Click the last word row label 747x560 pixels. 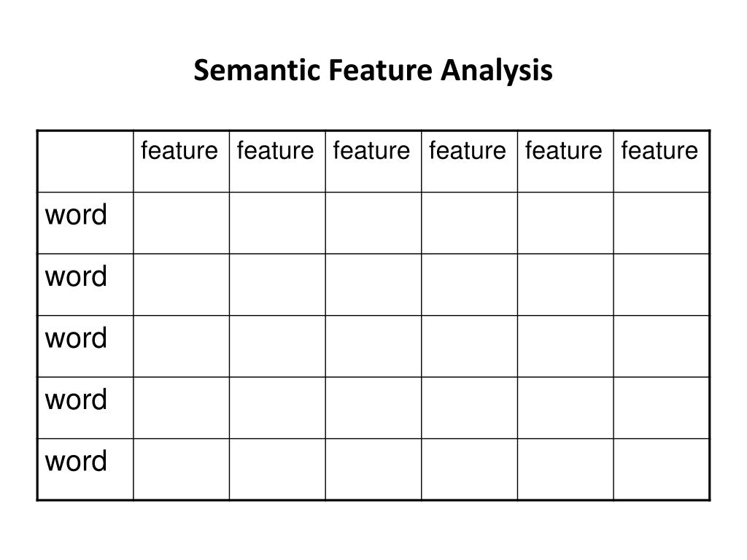77,461
